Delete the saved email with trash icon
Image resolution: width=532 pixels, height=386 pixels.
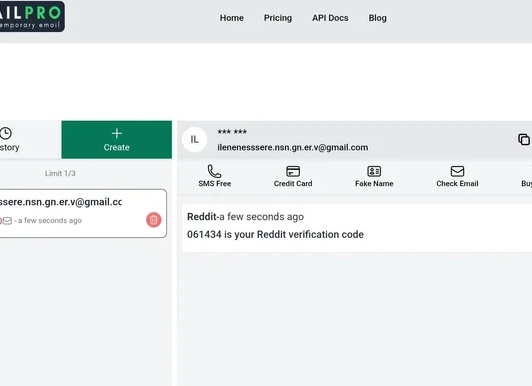pos(154,220)
